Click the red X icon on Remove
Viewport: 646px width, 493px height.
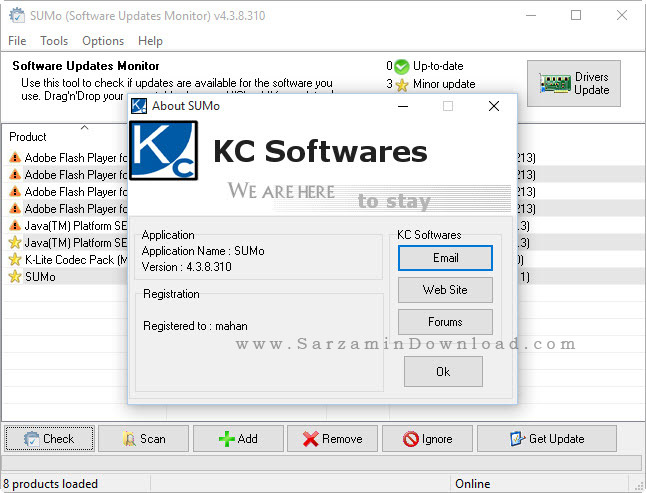coord(311,439)
